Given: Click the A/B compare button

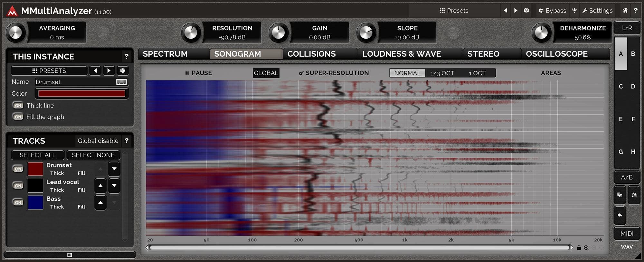Looking at the screenshot, I should (627, 177).
